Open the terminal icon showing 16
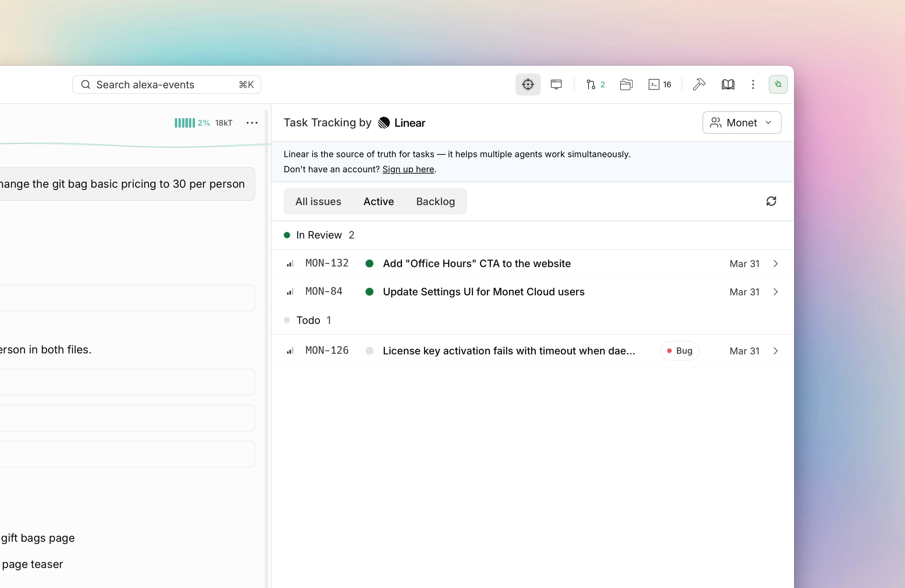This screenshot has height=588, width=905. (x=659, y=84)
